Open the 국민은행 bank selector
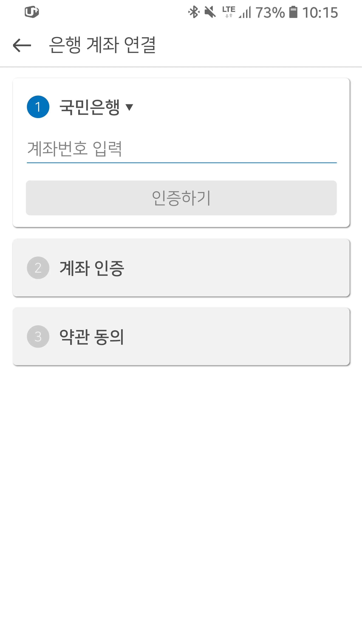Image resolution: width=362 pixels, height=644 pixels. pos(89,107)
